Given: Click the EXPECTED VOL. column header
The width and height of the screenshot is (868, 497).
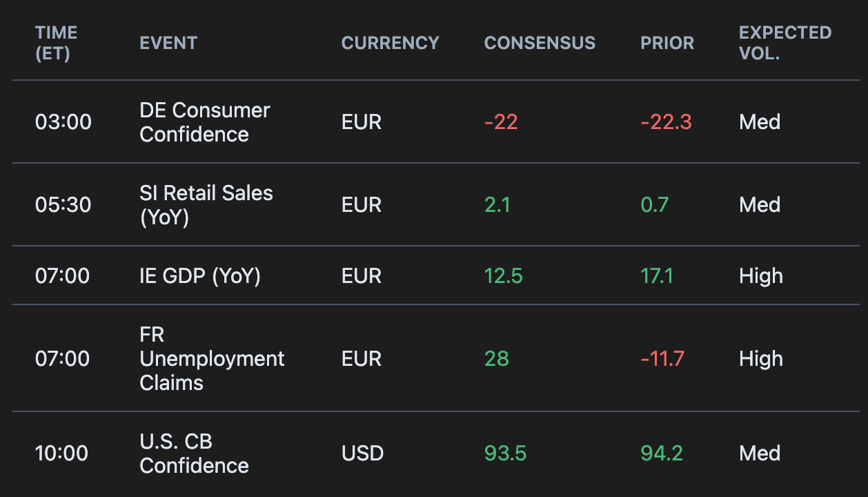Looking at the screenshot, I should click(x=785, y=43).
